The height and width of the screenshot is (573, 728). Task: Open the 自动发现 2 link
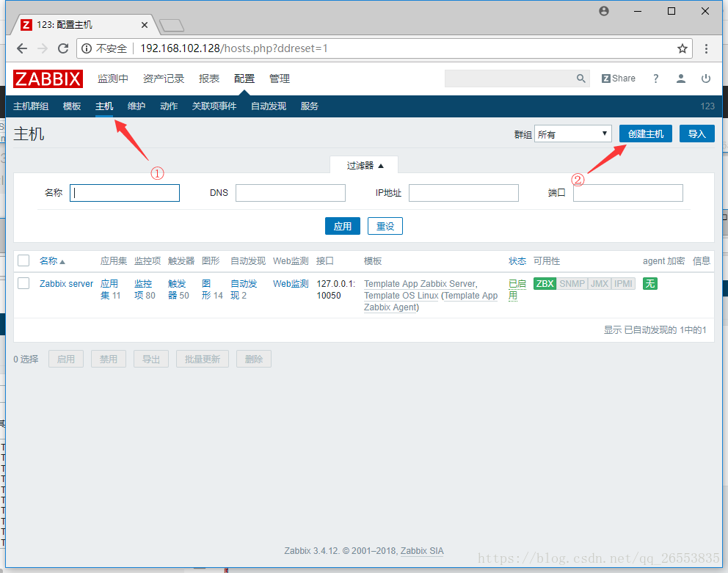pyautogui.click(x=244, y=289)
